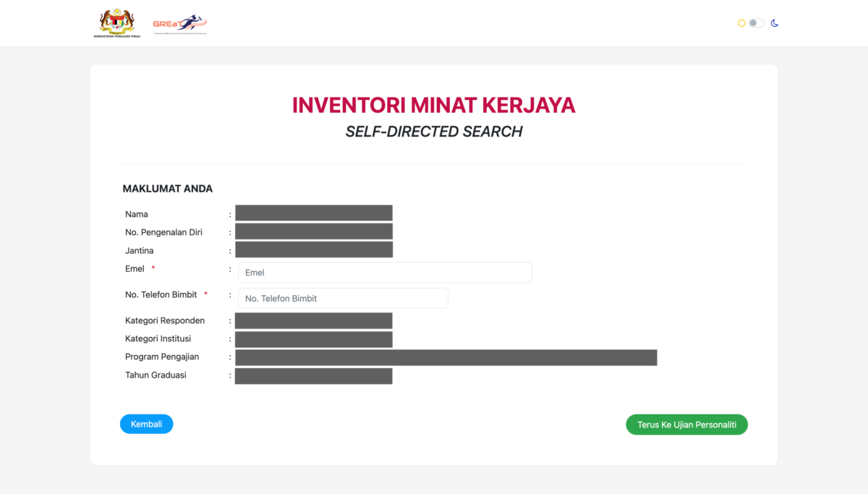Select the No. Telefon Bimbit label
Image resolution: width=868 pixels, height=494 pixels.
(x=161, y=294)
